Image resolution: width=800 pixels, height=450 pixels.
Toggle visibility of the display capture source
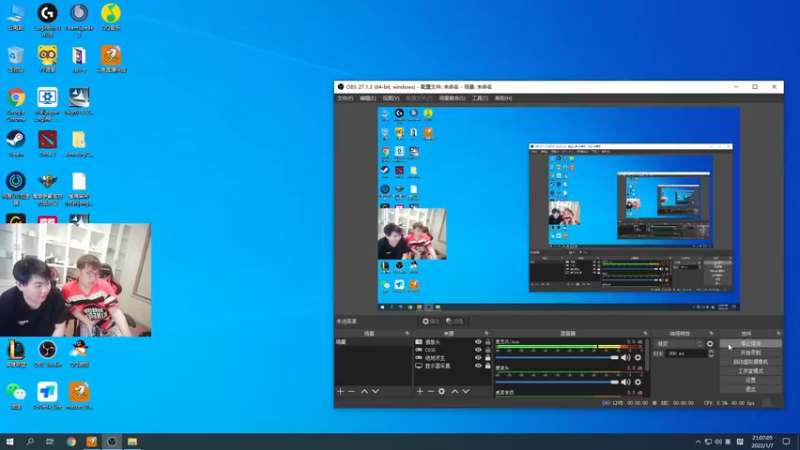478,366
